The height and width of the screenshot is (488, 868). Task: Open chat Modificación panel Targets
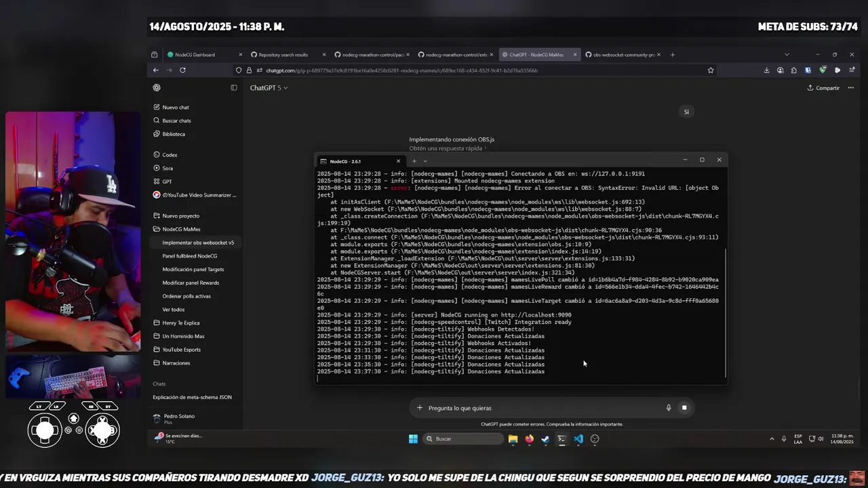click(193, 269)
